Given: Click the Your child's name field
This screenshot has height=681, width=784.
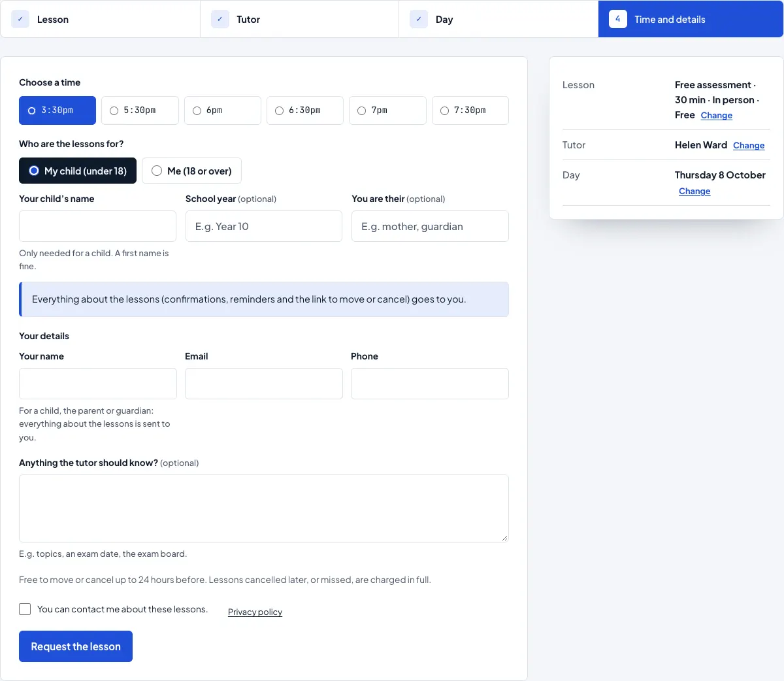Looking at the screenshot, I should coord(97,226).
